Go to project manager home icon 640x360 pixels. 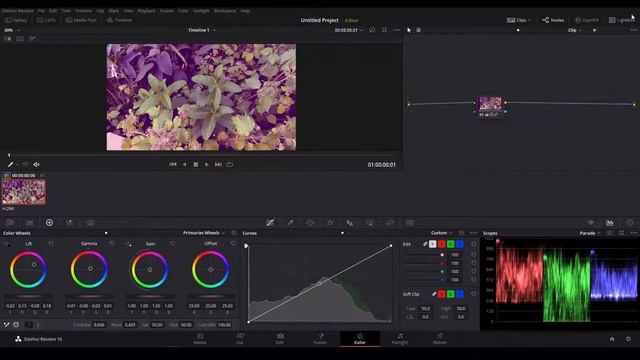[x=612, y=339]
